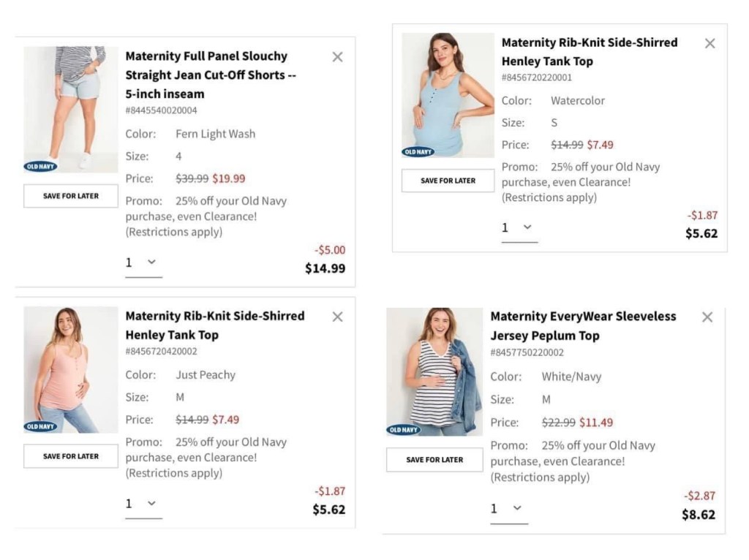Viewport: 749px width, 560px height.
Task: Remove the Watercolor Henley Tank Top
Action: (x=710, y=43)
